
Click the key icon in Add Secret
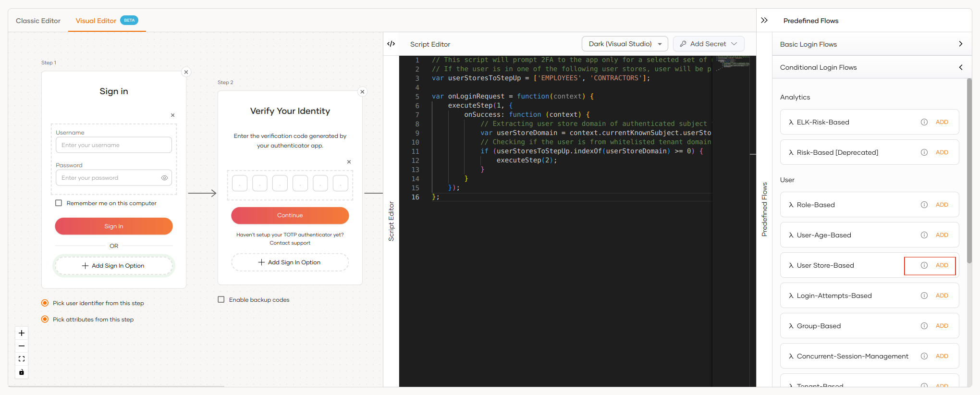[683, 44]
